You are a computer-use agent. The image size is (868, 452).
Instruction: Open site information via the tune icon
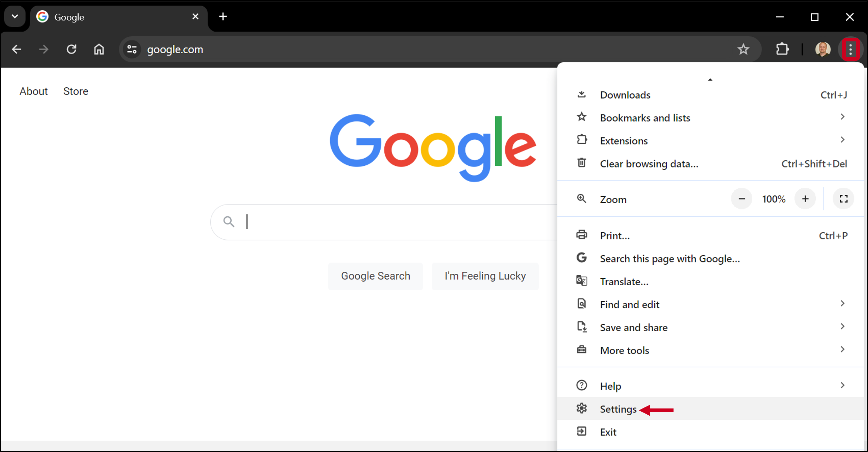pos(131,49)
